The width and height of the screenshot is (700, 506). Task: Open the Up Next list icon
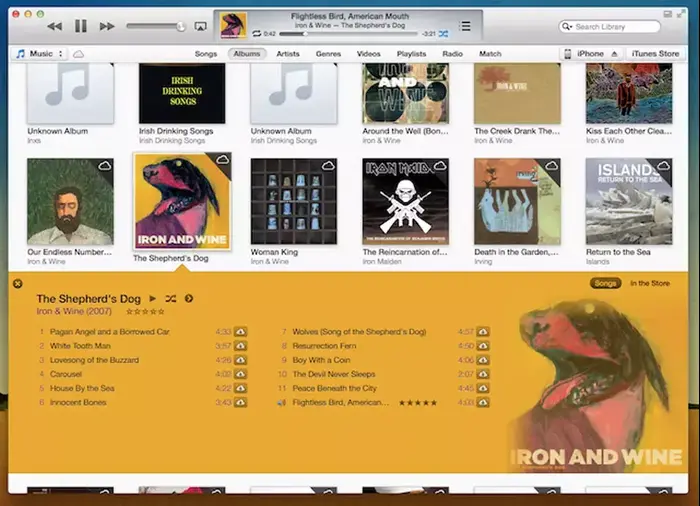point(465,26)
